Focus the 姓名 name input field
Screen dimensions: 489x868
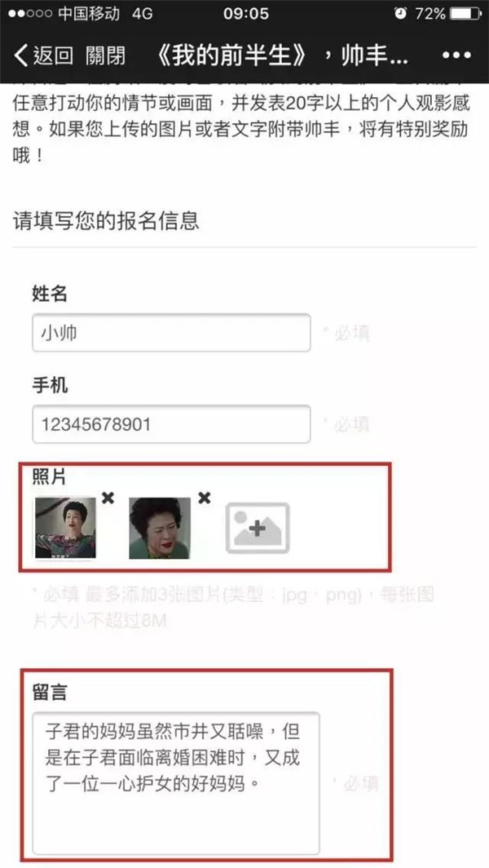pyautogui.click(x=171, y=333)
